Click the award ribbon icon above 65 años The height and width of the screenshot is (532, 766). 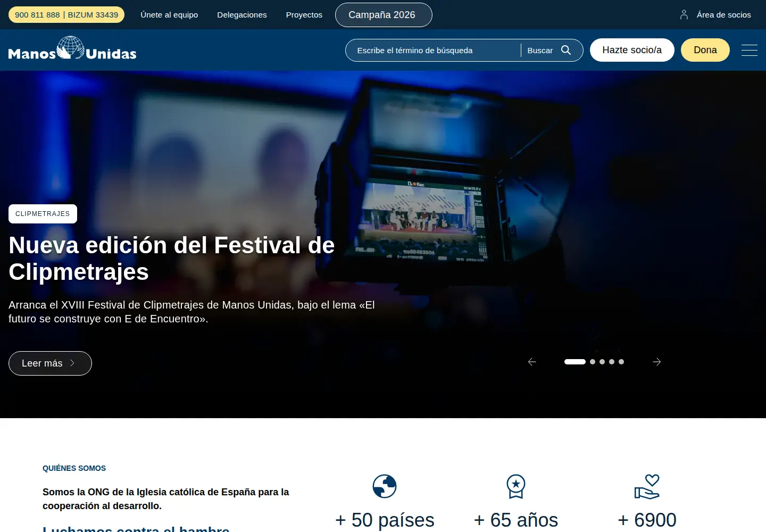coord(516,486)
